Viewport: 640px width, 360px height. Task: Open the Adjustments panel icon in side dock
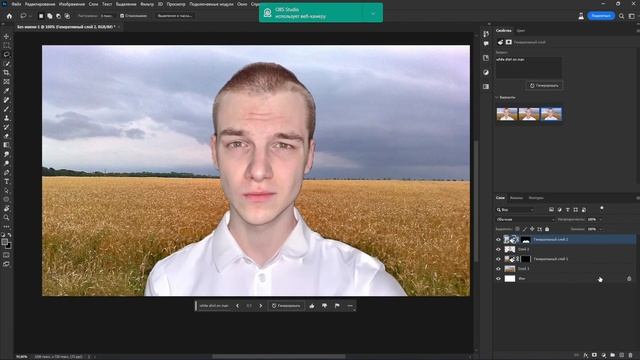(x=486, y=72)
